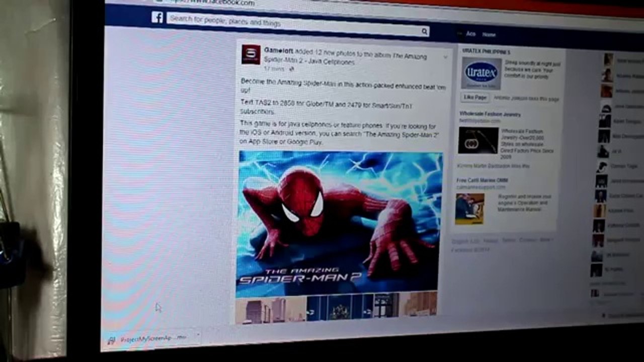Image resolution: width=644 pixels, height=362 pixels.
Task: Open the last tan album thumbnail
Action: [x=419, y=304]
